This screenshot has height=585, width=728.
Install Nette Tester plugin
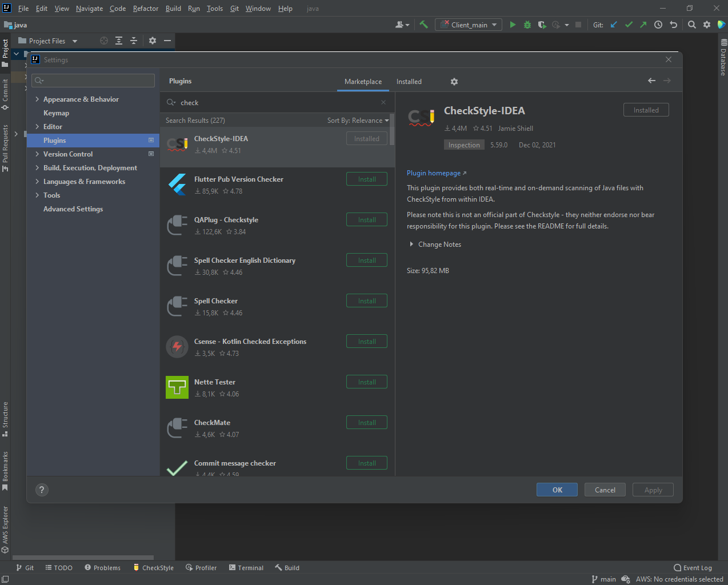click(367, 382)
